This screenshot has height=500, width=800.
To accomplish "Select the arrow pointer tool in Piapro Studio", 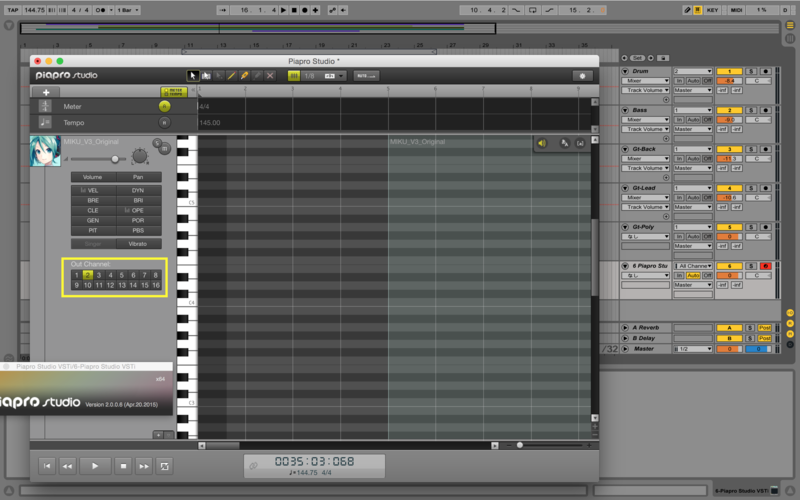I will 192,76.
